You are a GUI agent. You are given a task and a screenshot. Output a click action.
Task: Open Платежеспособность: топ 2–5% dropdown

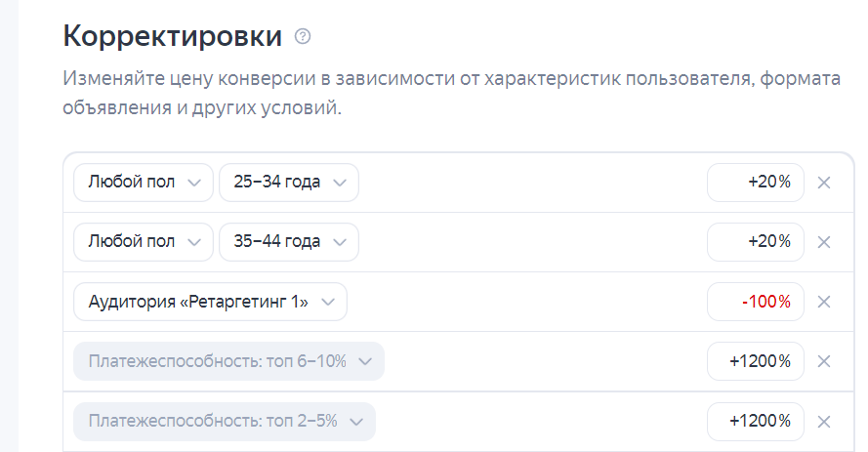[224, 421]
